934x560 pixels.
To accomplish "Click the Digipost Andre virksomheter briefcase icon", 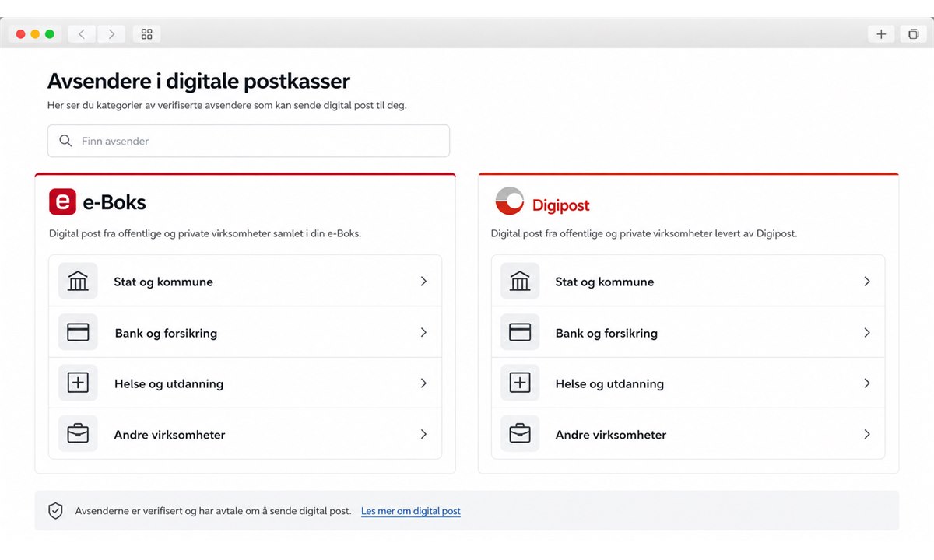I will pos(519,434).
